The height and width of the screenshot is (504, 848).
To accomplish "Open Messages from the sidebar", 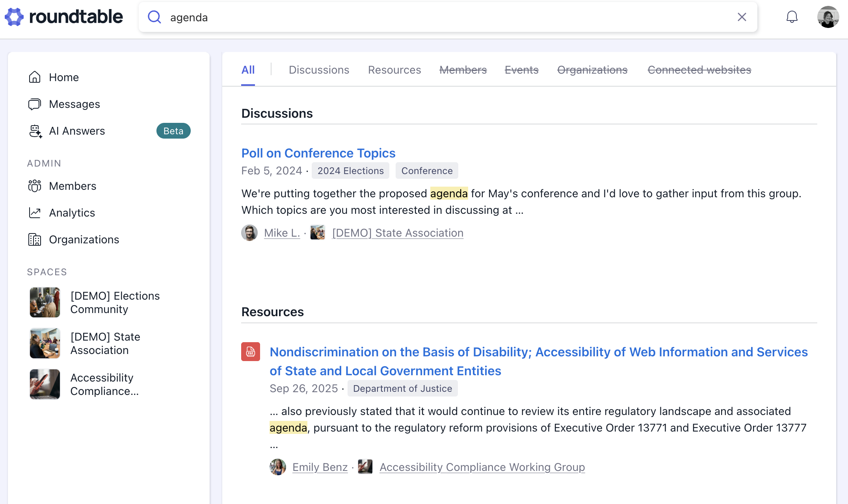I will (74, 104).
